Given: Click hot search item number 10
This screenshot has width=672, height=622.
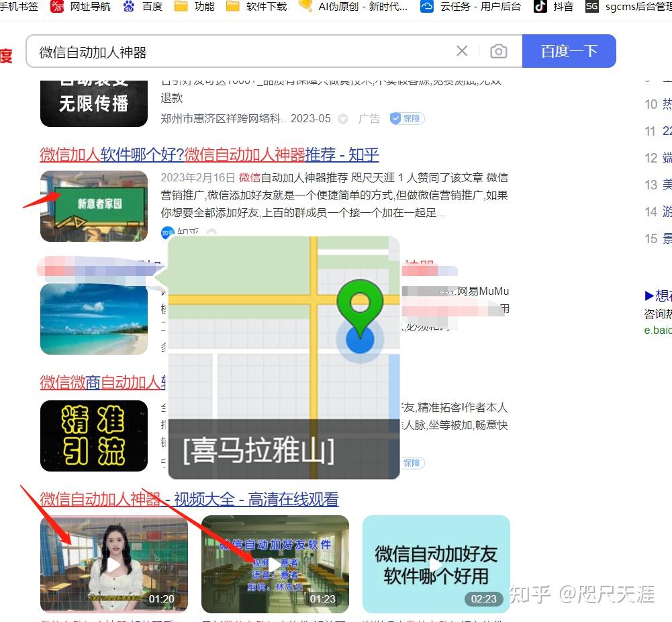Looking at the screenshot, I should pyautogui.click(x=658, y=104).
